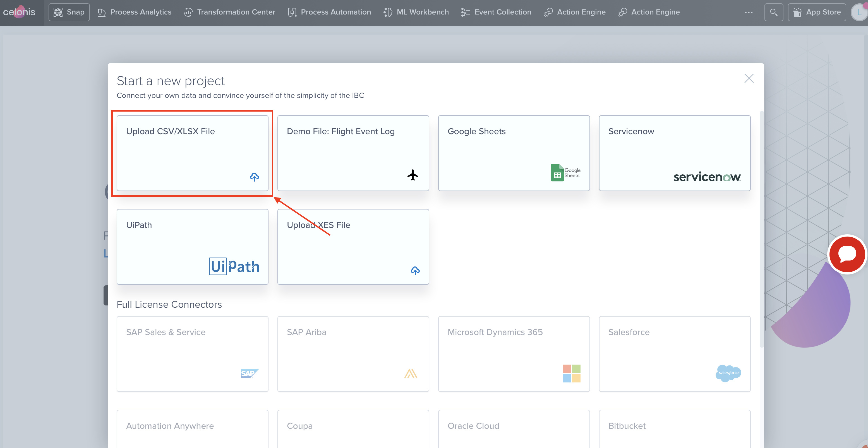Open Transformation Center module
Screen dimensions: 868x448
[x=236, y=12]
